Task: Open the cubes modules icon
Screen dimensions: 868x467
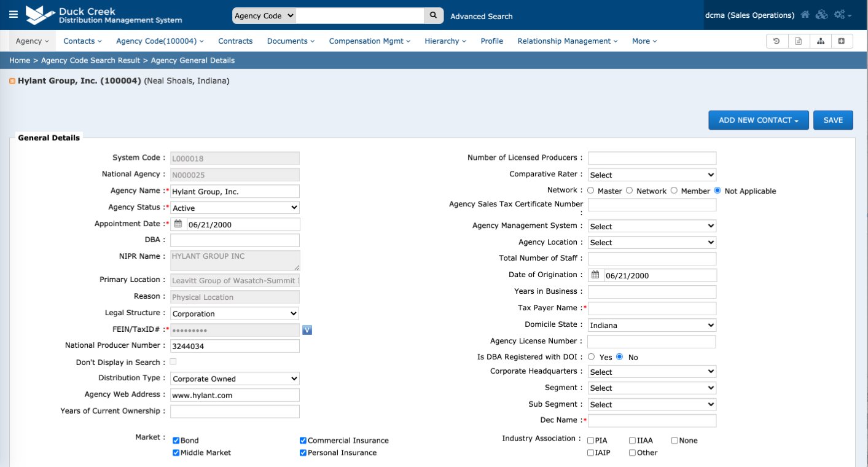Action: tap(821, 15)
